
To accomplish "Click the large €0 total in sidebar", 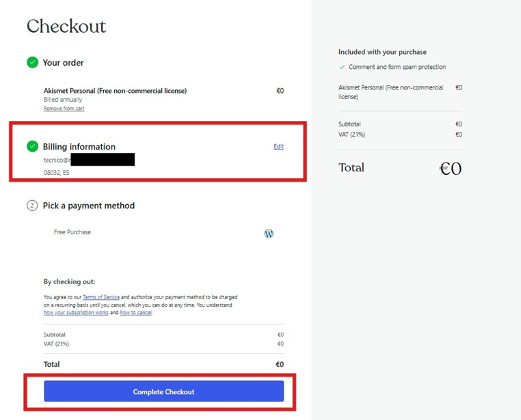I will coord(450,168).
